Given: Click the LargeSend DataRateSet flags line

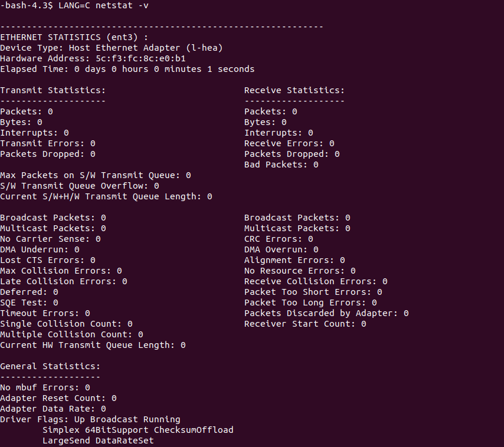Looking at the screenshot, I should pos(98,441).
